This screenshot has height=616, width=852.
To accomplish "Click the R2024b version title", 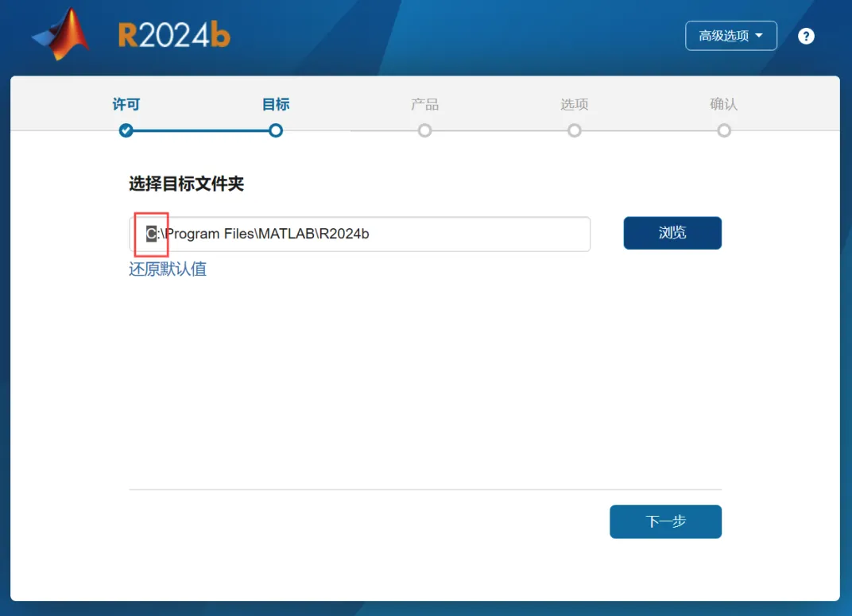I will (x=174, y=36).
